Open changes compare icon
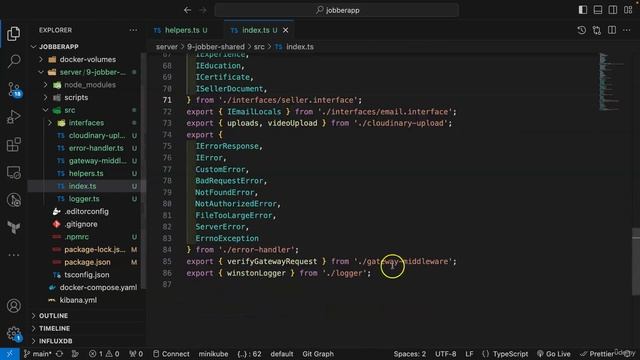This screenshot has height=360, width=640. pos(597,30)
